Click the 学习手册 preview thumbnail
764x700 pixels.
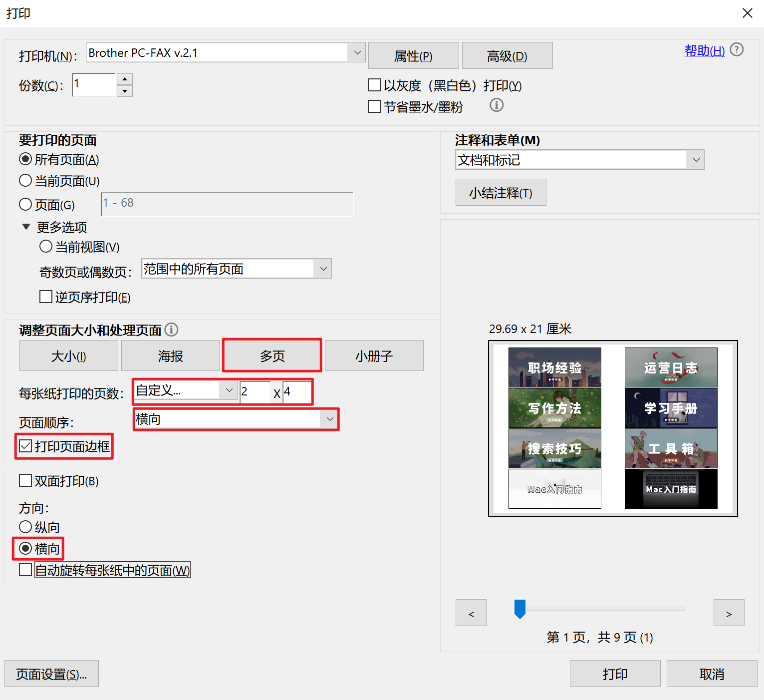click(671, 408)
